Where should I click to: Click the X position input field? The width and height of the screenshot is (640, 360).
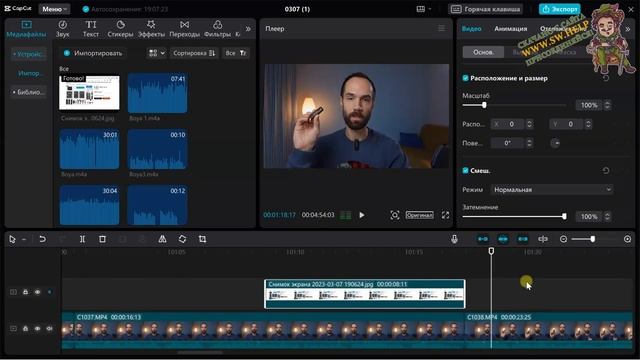(x=511, y=124)
